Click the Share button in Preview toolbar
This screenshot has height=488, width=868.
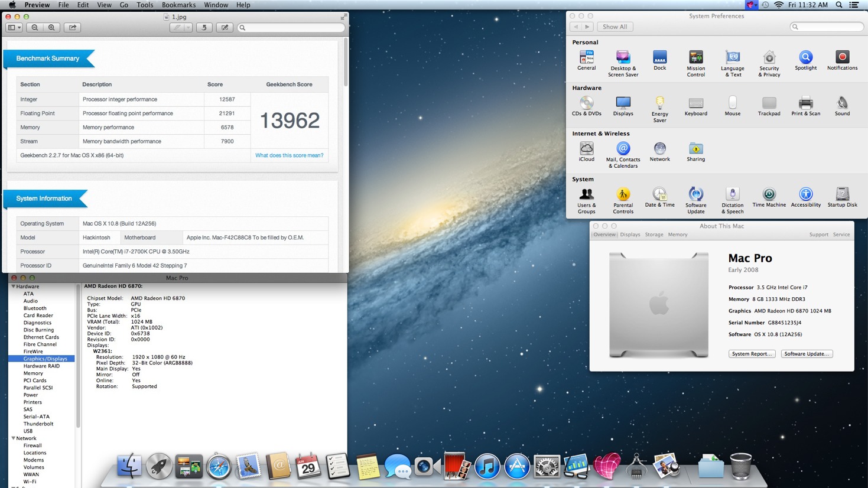point(73,27)
